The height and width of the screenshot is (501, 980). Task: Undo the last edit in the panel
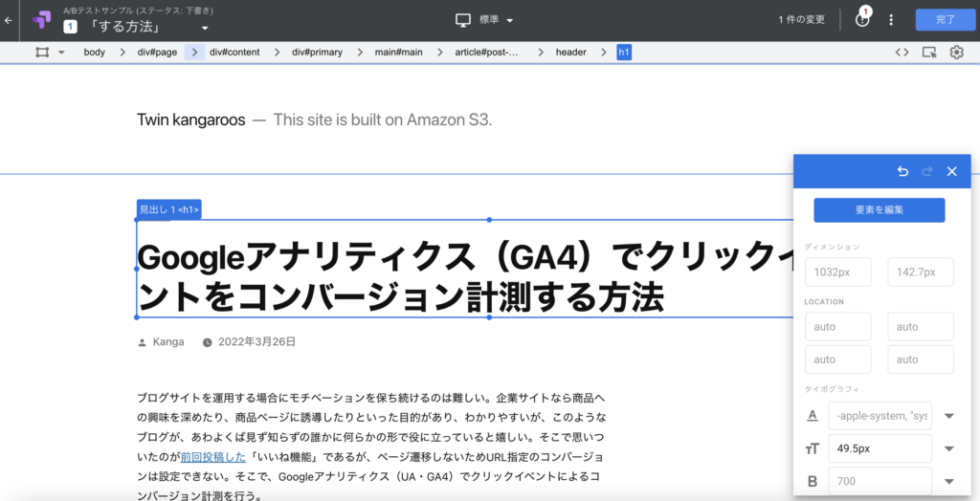tap(902, 171)
